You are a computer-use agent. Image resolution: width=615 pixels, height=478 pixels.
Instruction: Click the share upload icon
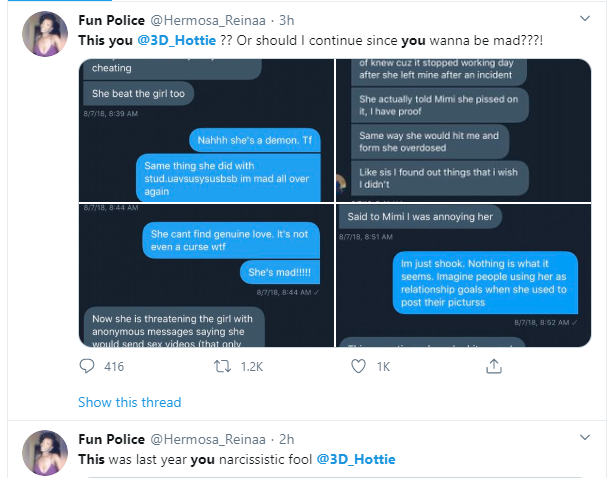click(x=493, y=367)
